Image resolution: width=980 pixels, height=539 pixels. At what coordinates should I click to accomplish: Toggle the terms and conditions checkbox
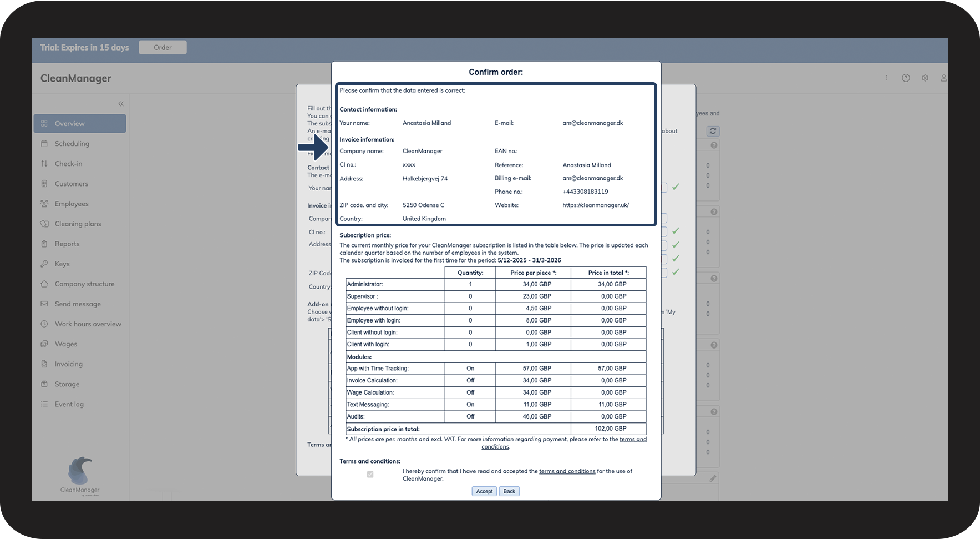(x=370, y=475)
